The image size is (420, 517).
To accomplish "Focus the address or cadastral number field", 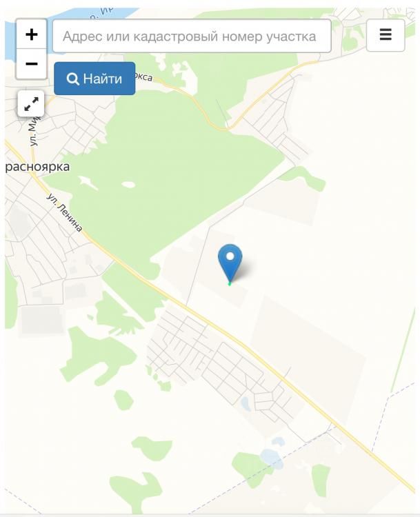I will click(x=192, y=36).
